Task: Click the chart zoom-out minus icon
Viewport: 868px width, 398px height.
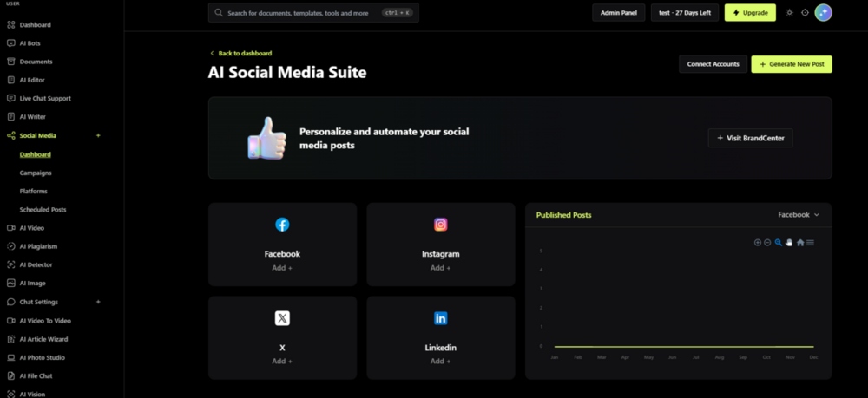Action: (x=767, y=243)
